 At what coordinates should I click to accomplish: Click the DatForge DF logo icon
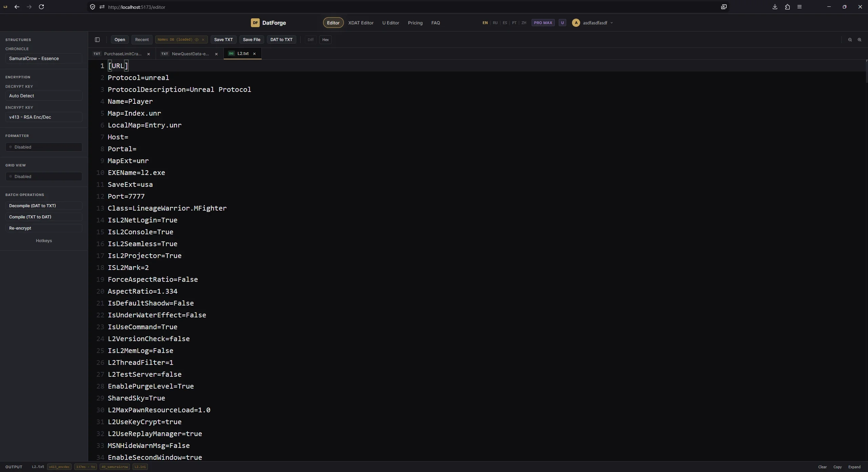point(255,23)
